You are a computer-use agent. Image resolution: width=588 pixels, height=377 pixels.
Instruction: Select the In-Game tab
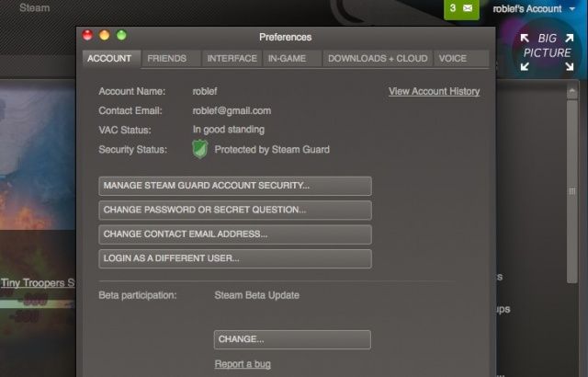291,58
